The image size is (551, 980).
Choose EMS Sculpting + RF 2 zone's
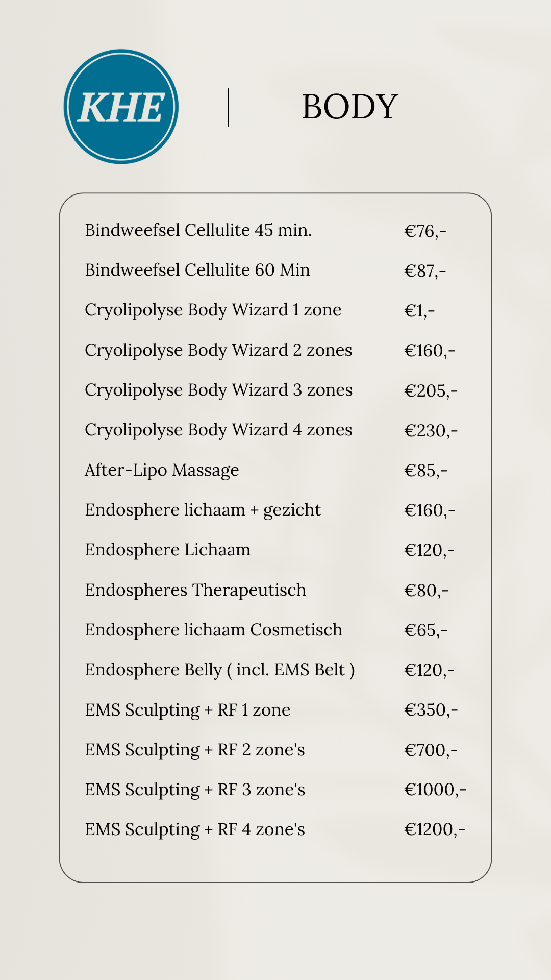click(194, 750)
